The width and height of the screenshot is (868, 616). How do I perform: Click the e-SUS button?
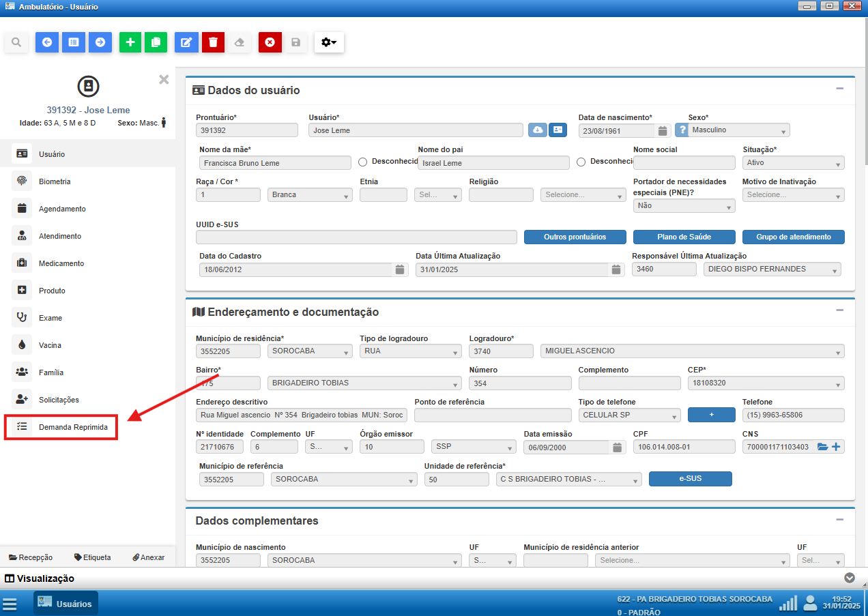click(x=690, y=479)
